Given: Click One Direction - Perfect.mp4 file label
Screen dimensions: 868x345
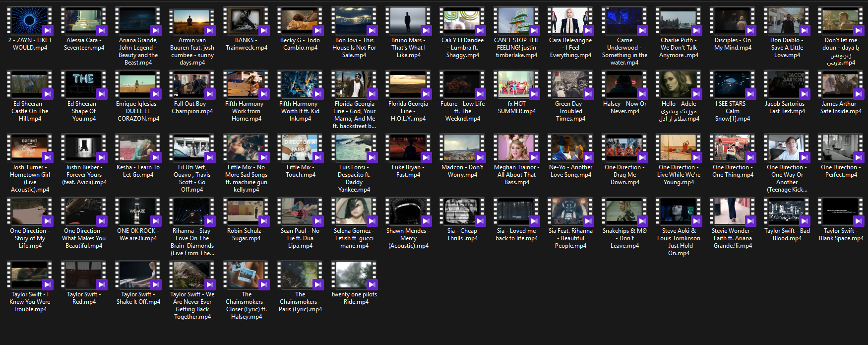Looking at the screenshot, I should 841,171.
